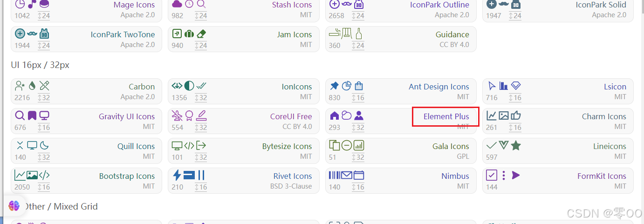Click the monitor icon in Quill Icons card

tap(32, 145)
